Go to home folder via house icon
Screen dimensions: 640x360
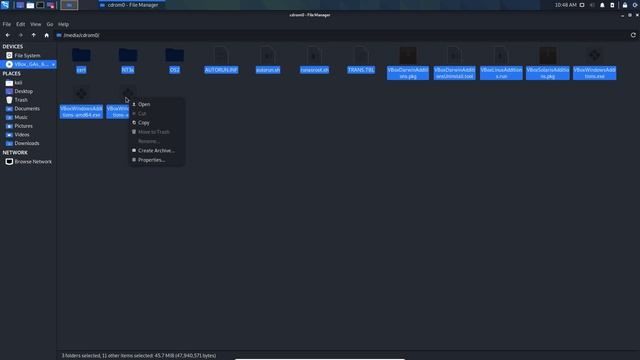pos(47,35)
